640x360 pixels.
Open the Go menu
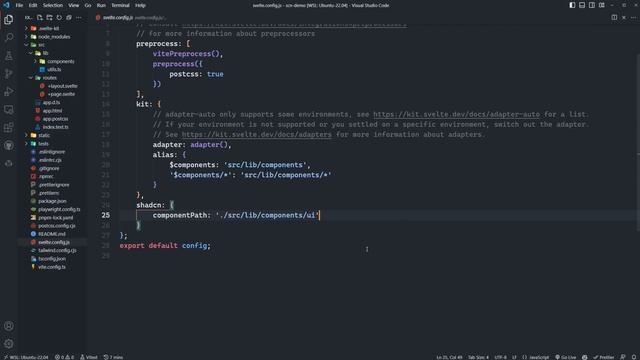[88, 5]
